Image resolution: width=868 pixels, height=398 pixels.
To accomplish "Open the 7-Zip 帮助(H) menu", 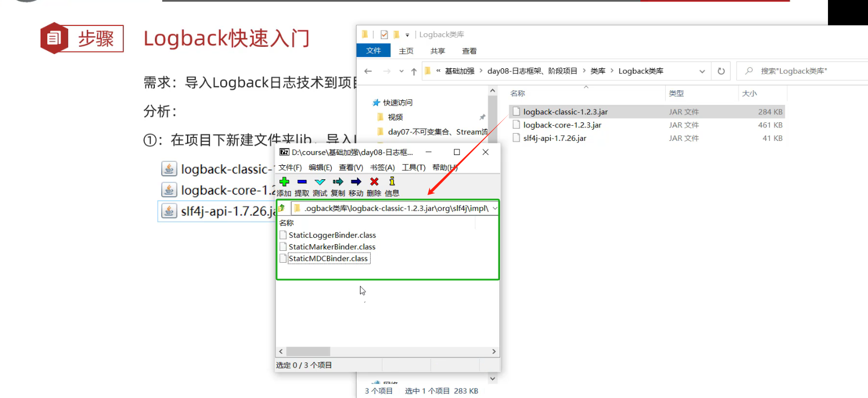I will click(x=444, y=167).
